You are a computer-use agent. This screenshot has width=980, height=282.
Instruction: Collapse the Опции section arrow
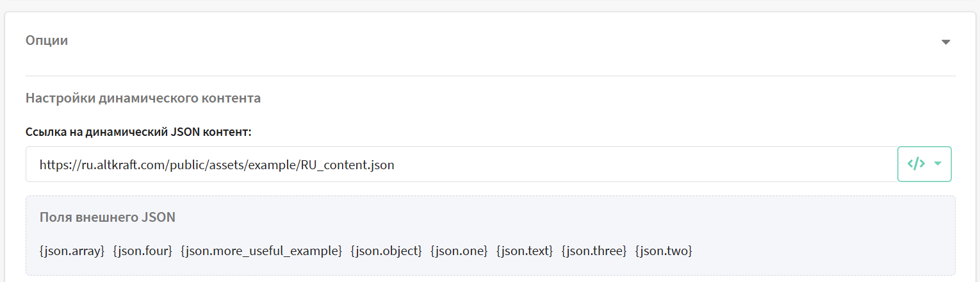945,42
